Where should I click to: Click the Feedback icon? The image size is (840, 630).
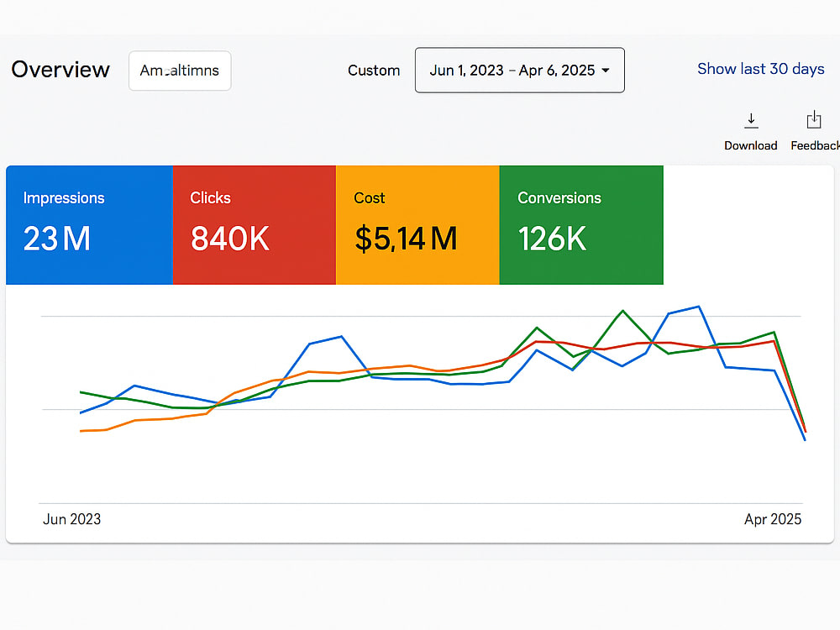coord(814,119)
